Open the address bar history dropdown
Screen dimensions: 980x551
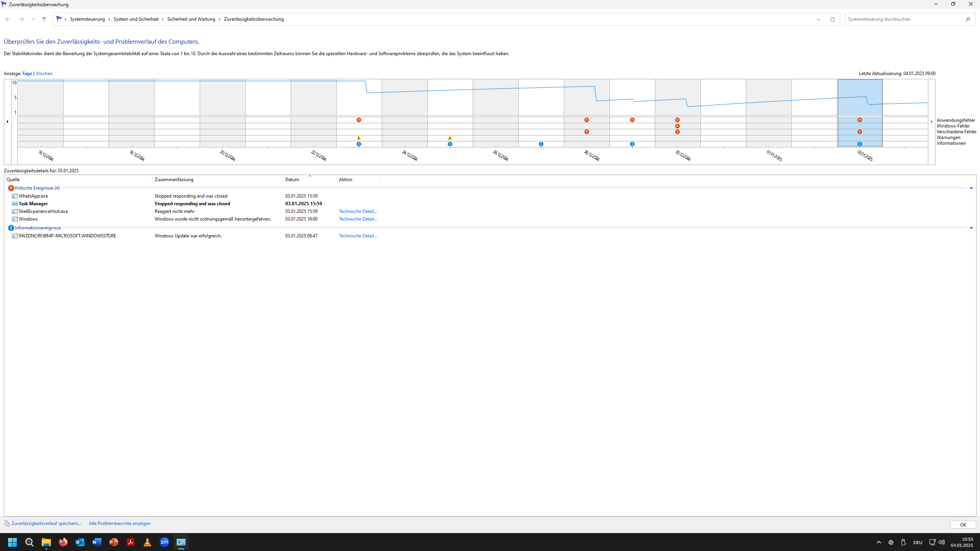point(818,19)
